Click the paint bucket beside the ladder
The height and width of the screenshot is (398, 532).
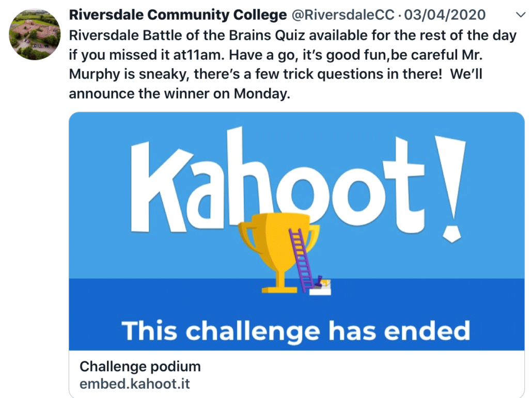(x=321, y=287)
